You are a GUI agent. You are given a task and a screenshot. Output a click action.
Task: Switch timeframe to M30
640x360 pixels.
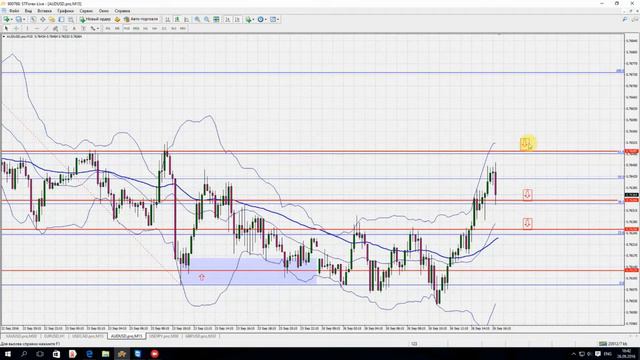tap(136, 28)
